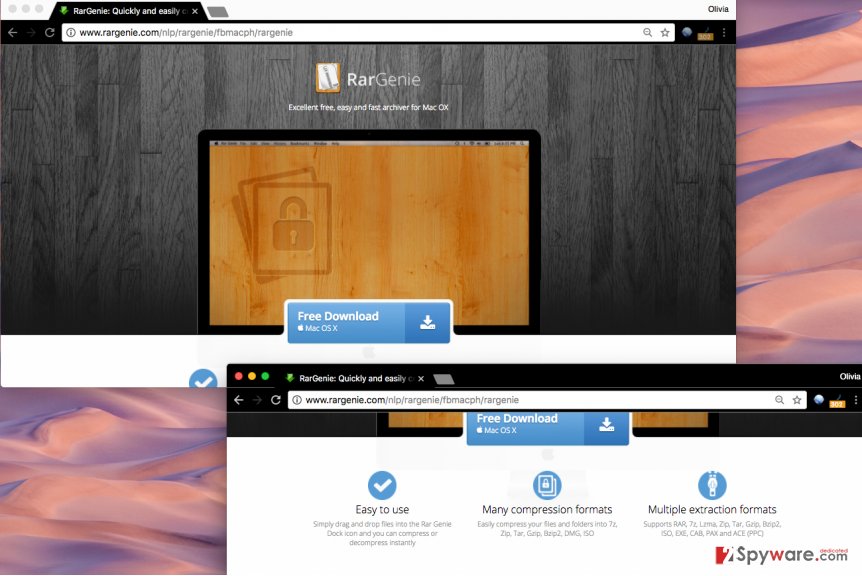862x576 pixels.
Task: Reload the page in the background window
Action: pyautogui.click(x=49, y=32)
